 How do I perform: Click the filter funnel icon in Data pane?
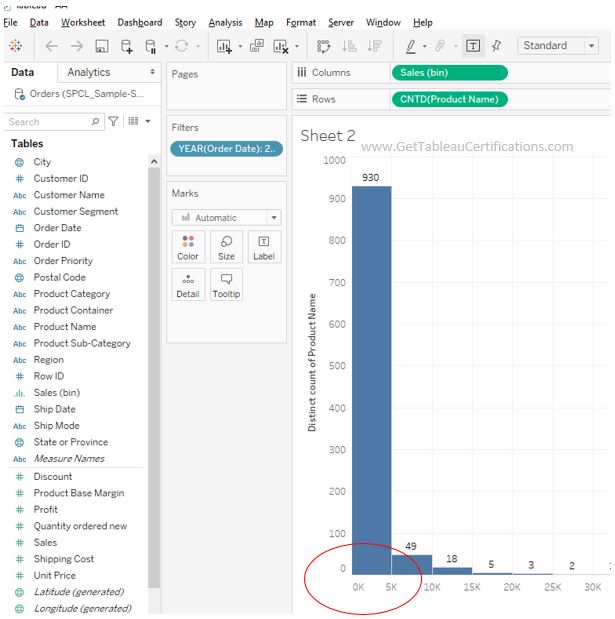113,121
